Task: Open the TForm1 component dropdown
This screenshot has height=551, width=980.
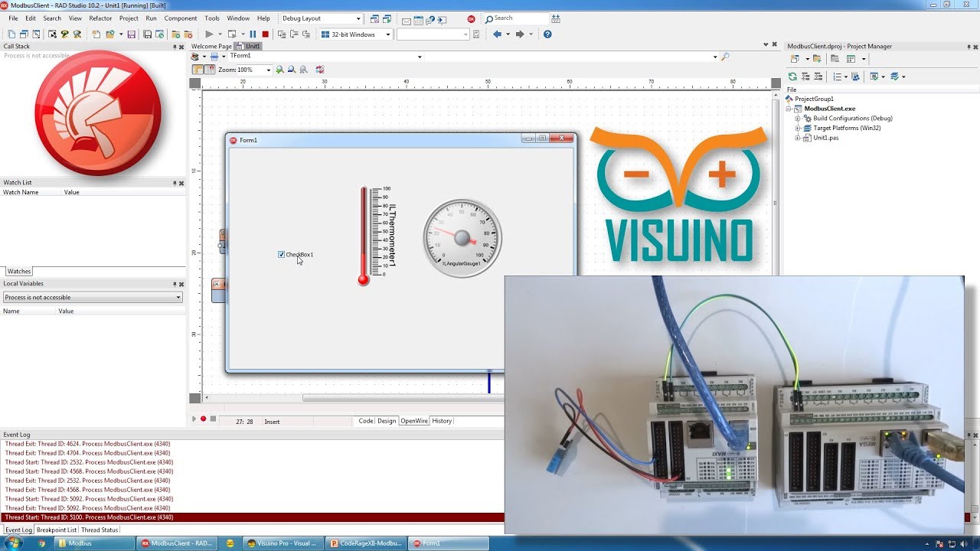Action: click(420, 57)
